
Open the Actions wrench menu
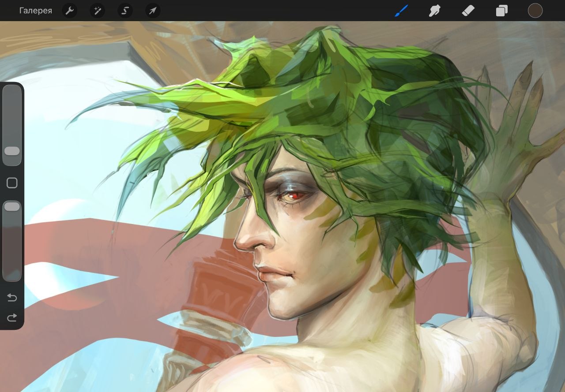(70, 11)
